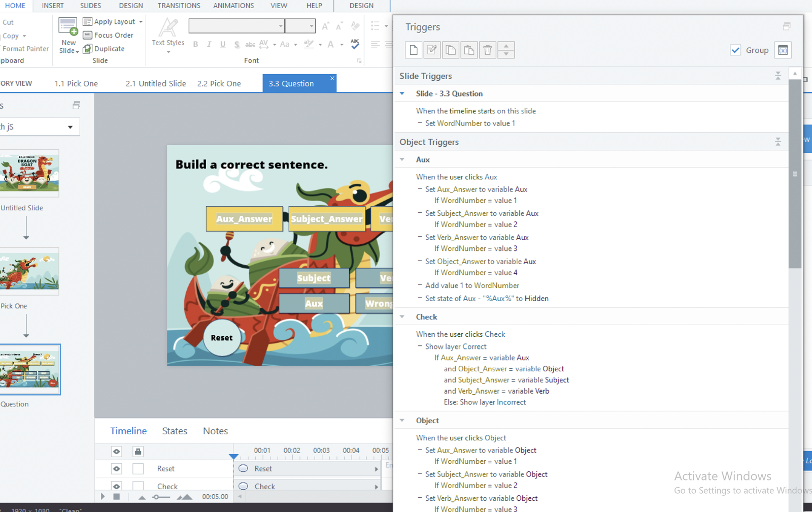Collapse the Check object triggers section
812x512 pixels.
[402, 317]
